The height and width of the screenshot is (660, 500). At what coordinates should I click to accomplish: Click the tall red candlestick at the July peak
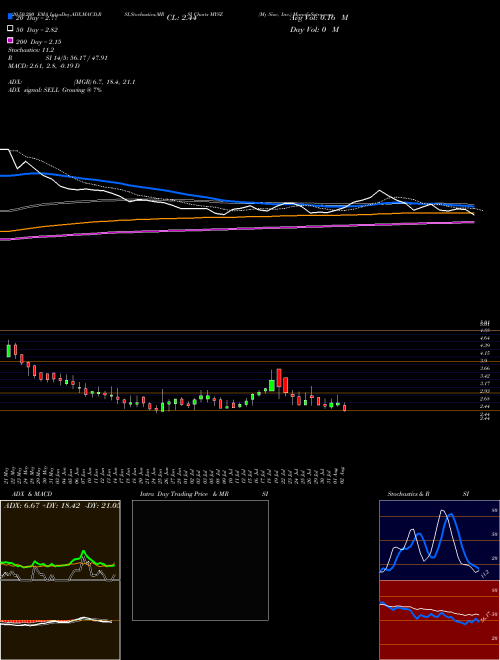coord(279,378)
